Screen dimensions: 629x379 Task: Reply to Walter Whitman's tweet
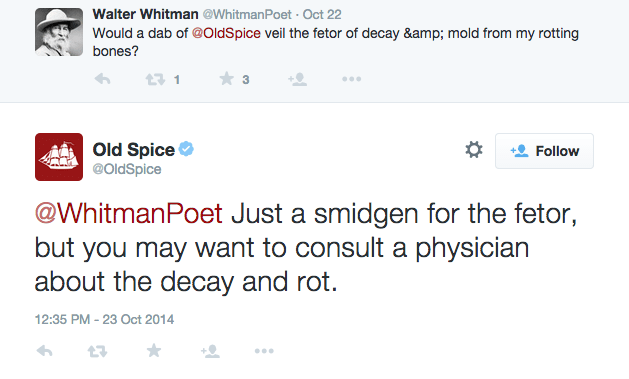103,79
